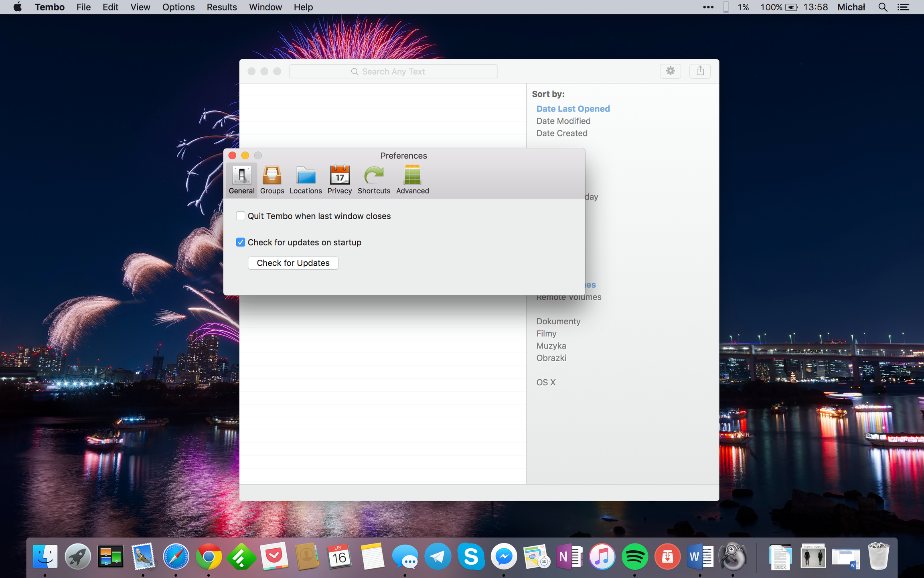Image resolution: width=924 pixels, height=578 pixels.
Task: Open Spotify from the Dock
Action: pos(634,557)
